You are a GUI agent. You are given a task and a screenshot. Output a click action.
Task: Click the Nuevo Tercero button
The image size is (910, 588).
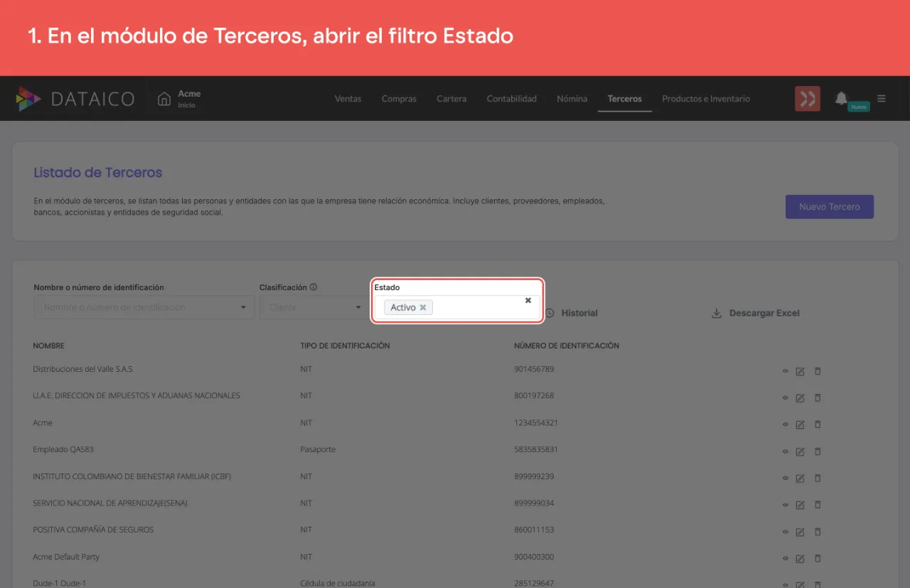[x=830, y=207]
